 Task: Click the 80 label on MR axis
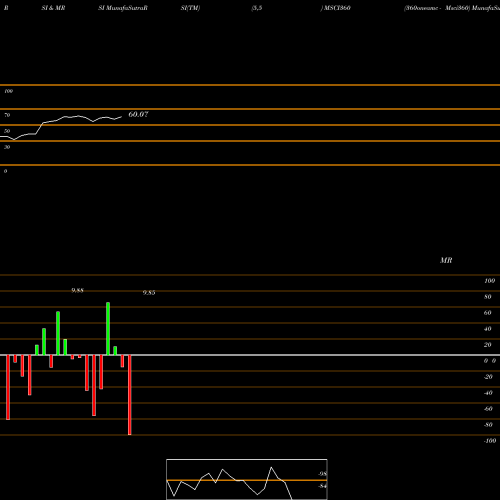pos(488,297)
